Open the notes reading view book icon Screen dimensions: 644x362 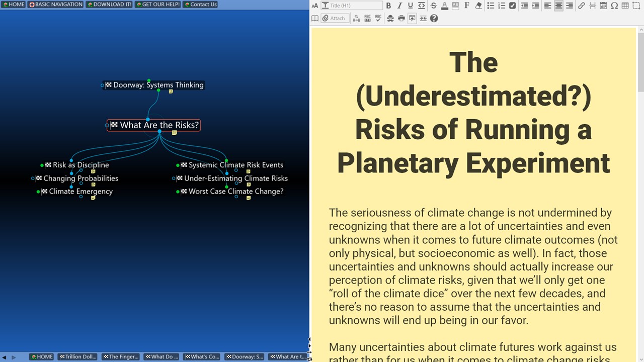(x=315, y=18)
